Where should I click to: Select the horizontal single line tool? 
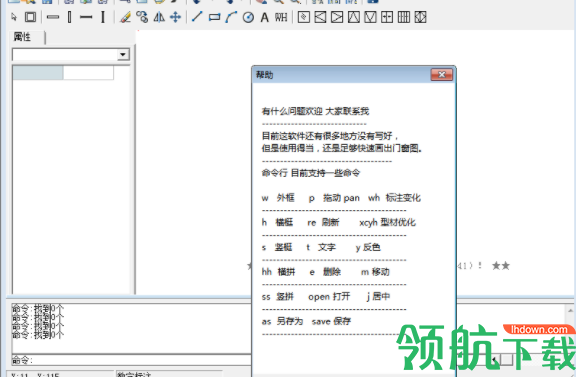pyautogui.click(x=86, y=17)
